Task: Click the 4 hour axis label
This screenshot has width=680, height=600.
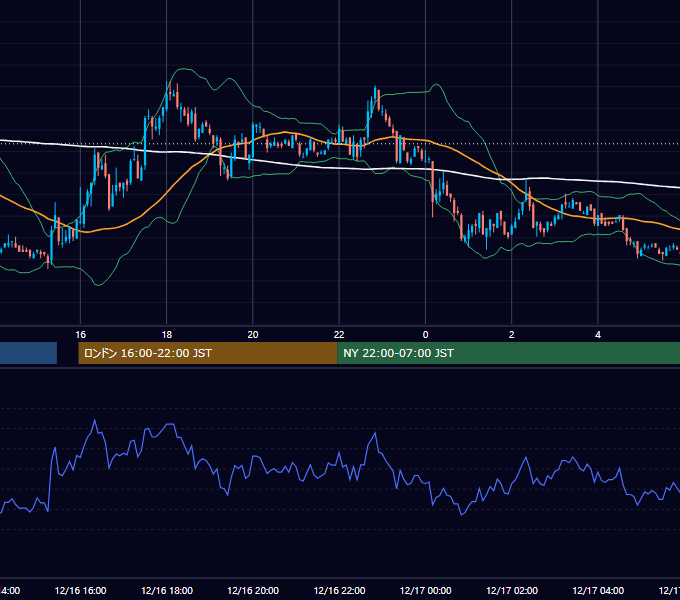Action: (598, 335)
